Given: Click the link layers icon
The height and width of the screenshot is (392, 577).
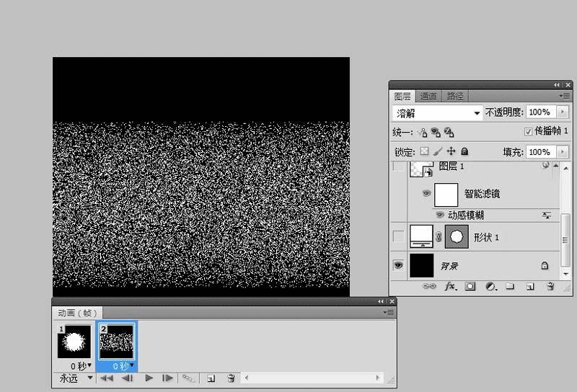Looking at the screenshot, I should 429,286.
